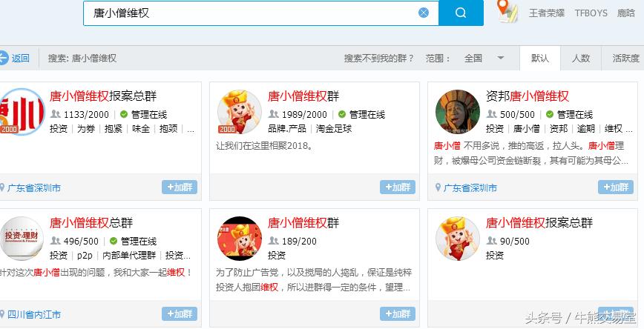Click member icon beside 189/200
Image resolution: width=644 pixels, height=329 pixels.
[x=273, y=241]
